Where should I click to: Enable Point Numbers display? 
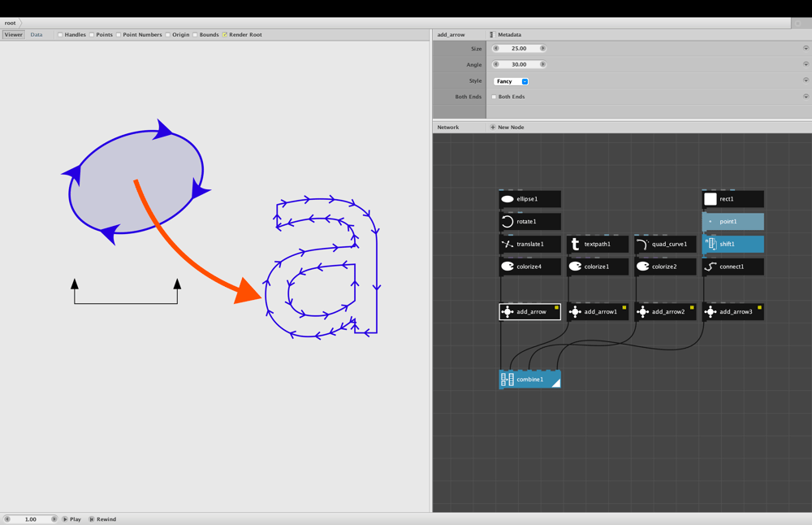[119, 35]
